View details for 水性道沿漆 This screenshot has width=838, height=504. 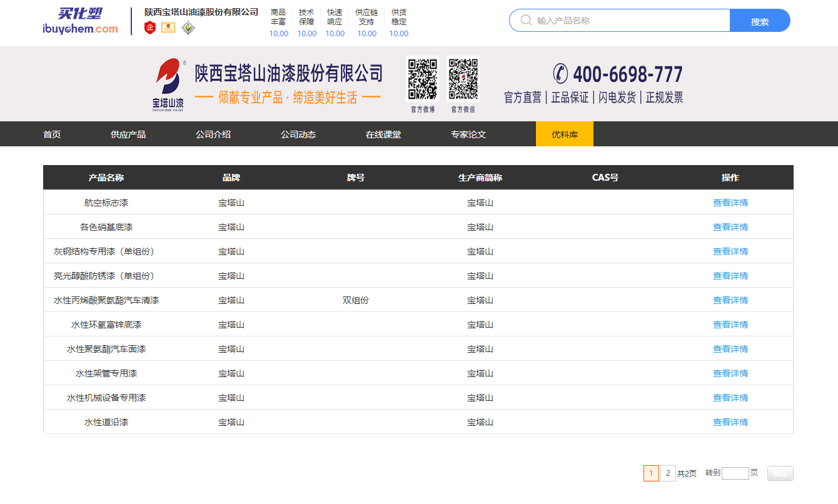[x=730, y=422]
